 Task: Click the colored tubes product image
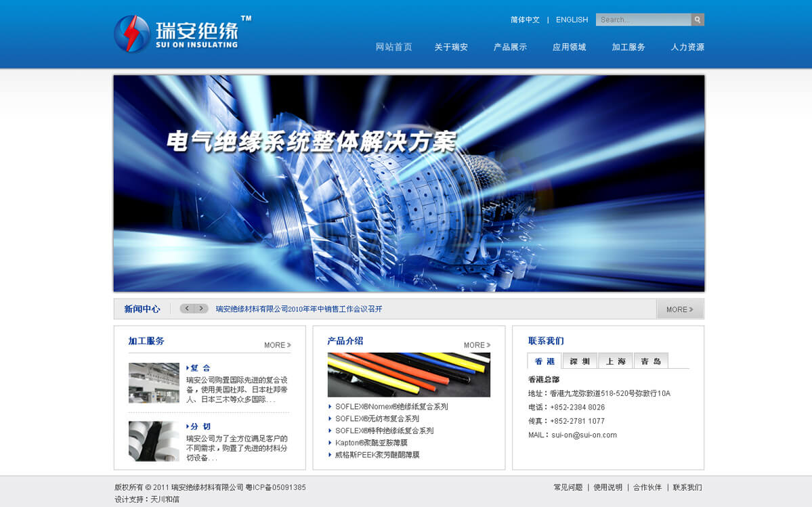pos(408,374)
